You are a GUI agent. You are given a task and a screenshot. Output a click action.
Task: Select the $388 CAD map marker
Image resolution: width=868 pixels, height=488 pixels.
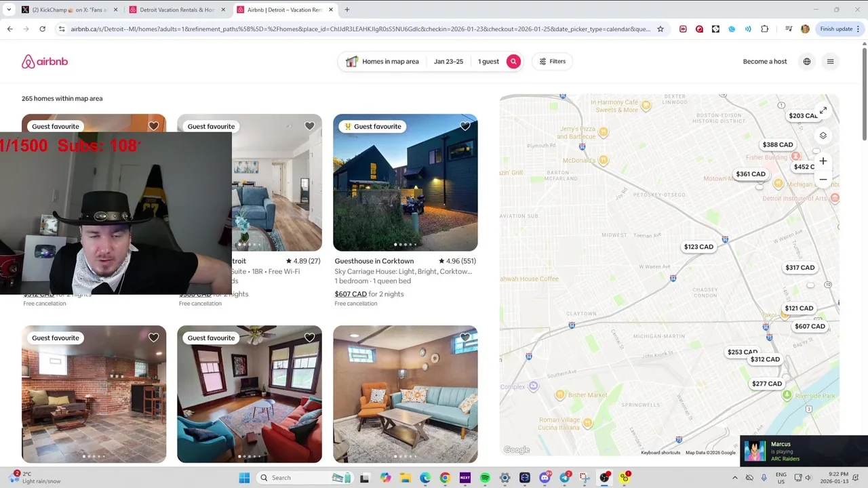(x=777, y=145)
